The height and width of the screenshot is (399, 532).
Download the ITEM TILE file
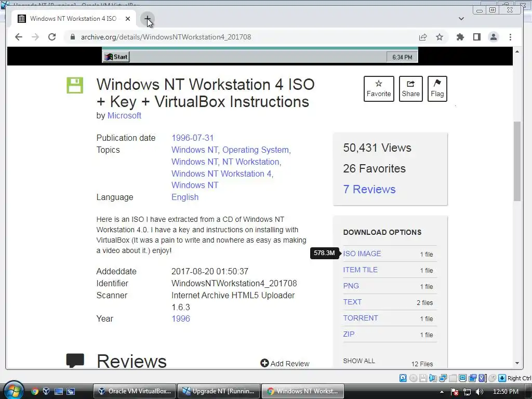click(361, 270)
